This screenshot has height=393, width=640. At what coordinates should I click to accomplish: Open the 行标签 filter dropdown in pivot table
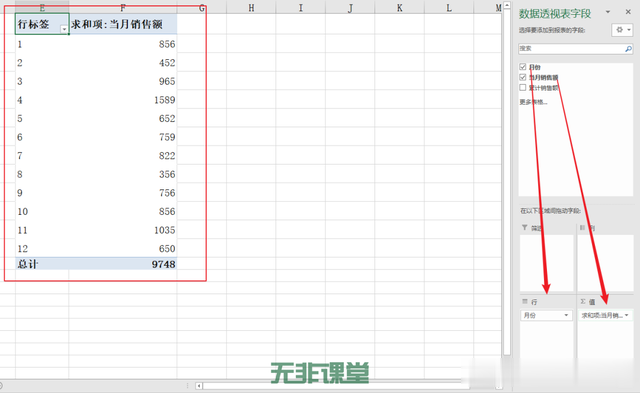[x=64, y=29]
